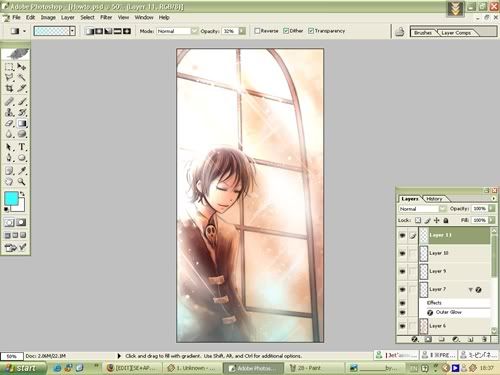Select the Gradient tool in toolbox
The width and height of the screenshot is (500, 375).
(x=22, y=123)
